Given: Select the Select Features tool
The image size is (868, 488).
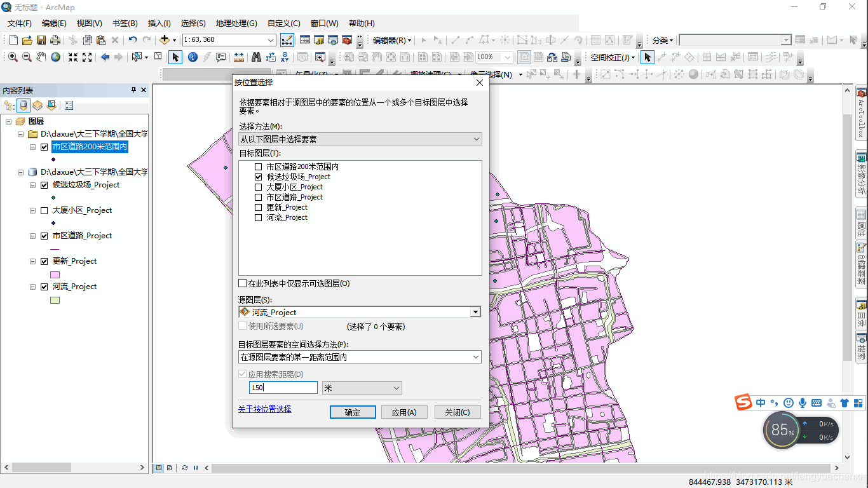Looking at the screenshot, I should [136, 57].
